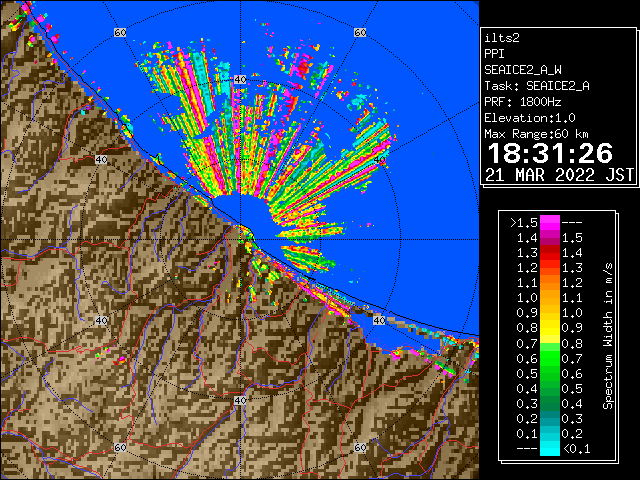Image resolution: width=640 pixels, height=480 pixels.
Task: Select the 'PPI' scan type text
Action: pos(494,54)
